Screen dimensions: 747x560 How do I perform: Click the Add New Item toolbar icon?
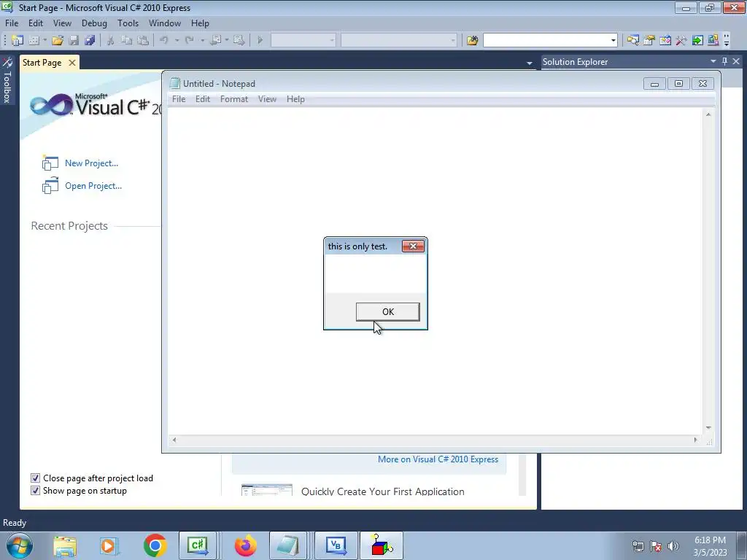pyautogui.click(x=34, y=41)
